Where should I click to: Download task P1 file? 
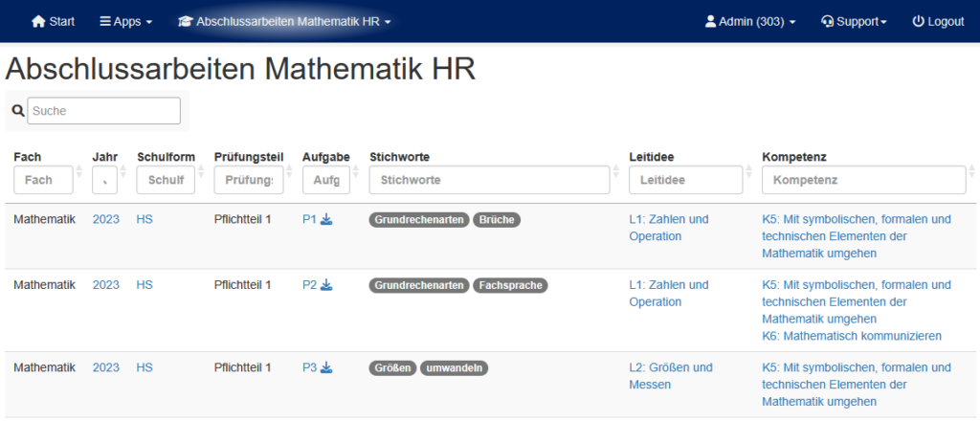click(326, 219)
